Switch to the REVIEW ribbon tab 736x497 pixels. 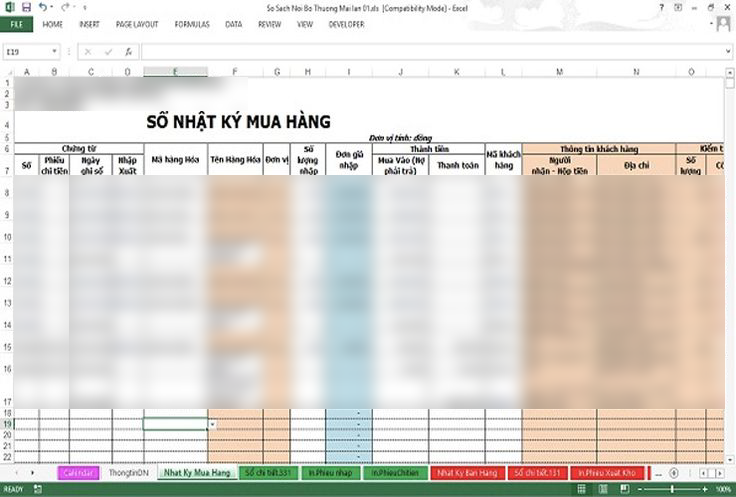269,24
